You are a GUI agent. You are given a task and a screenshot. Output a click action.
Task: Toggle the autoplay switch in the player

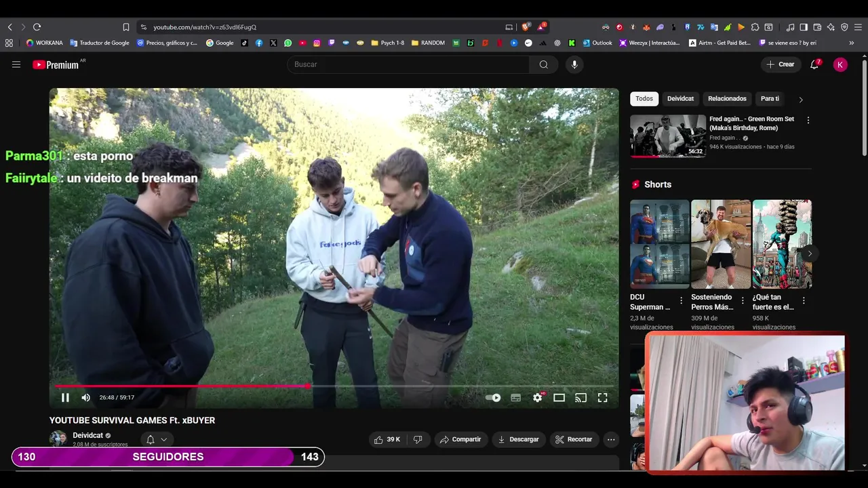(x=493, y=398)
